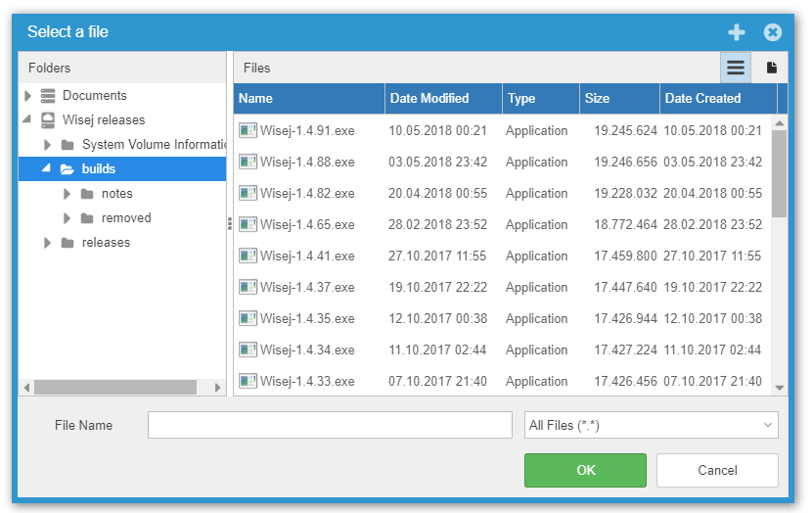Image resolution: width=812 pixels, height=513 pixels.
Task: Select file Wisej-1.4.35.exe
Action: click(x=307, y=318)
